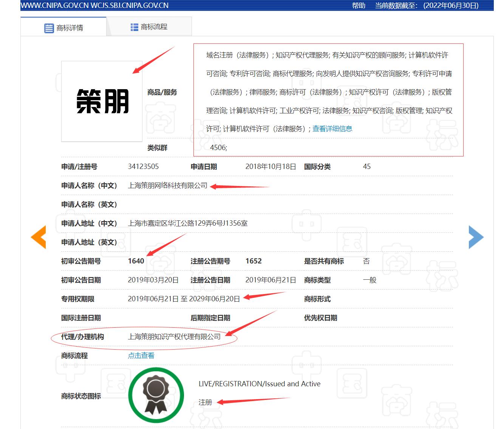
Task: Open the 策朋 trademark image
Action: tap(102, 101)
